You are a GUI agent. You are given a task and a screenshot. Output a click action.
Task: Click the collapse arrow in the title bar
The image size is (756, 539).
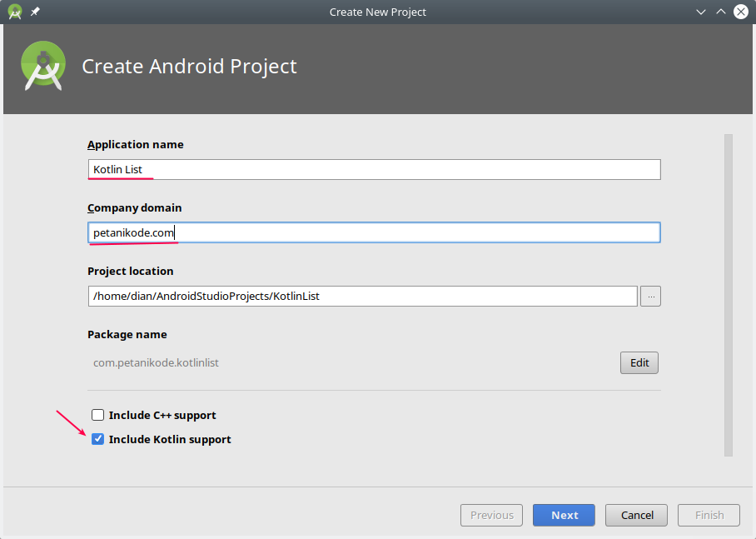point(721,12)
